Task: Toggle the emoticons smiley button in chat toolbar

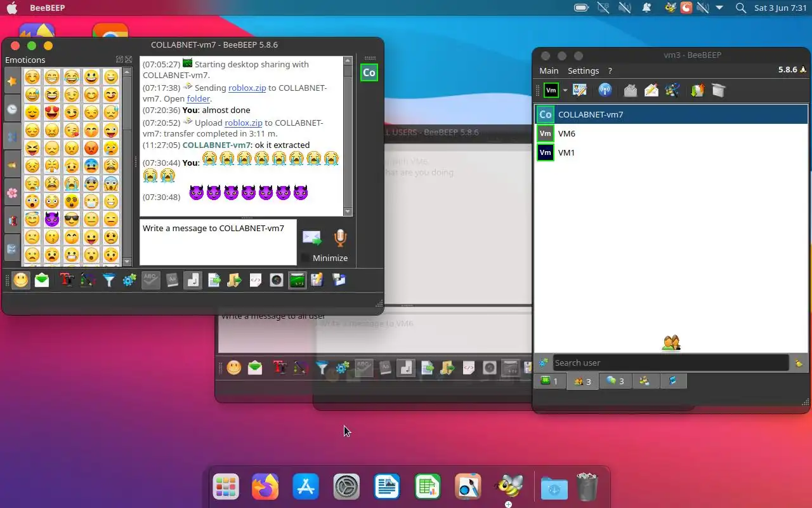Action: (21, 280)
